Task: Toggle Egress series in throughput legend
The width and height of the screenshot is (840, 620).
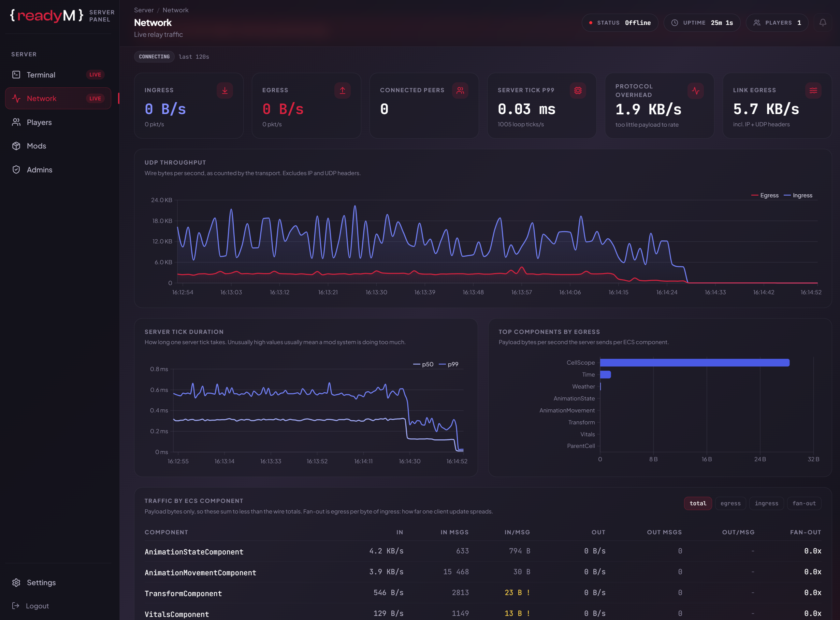Action: (765, 195)
